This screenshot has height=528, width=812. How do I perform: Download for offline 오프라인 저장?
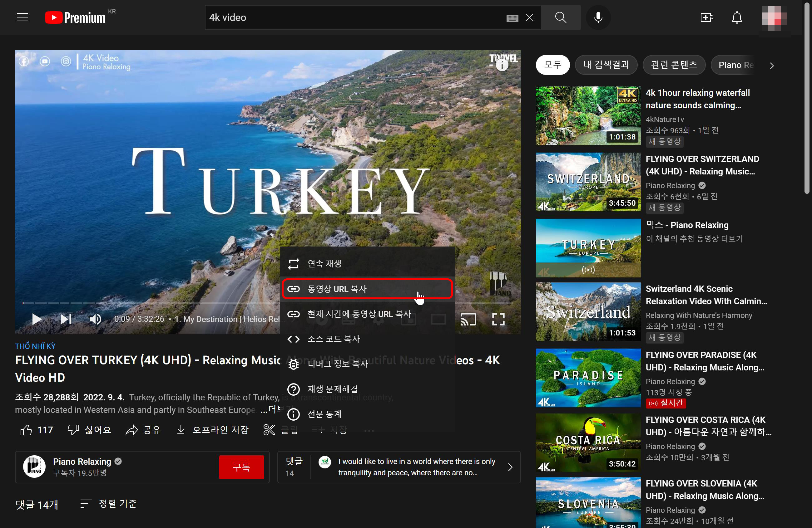coord(213,430)
